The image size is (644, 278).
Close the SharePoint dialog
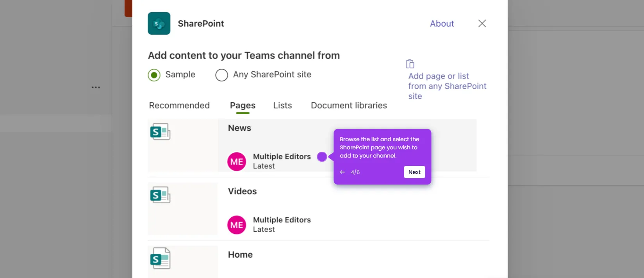coord(482,23)
